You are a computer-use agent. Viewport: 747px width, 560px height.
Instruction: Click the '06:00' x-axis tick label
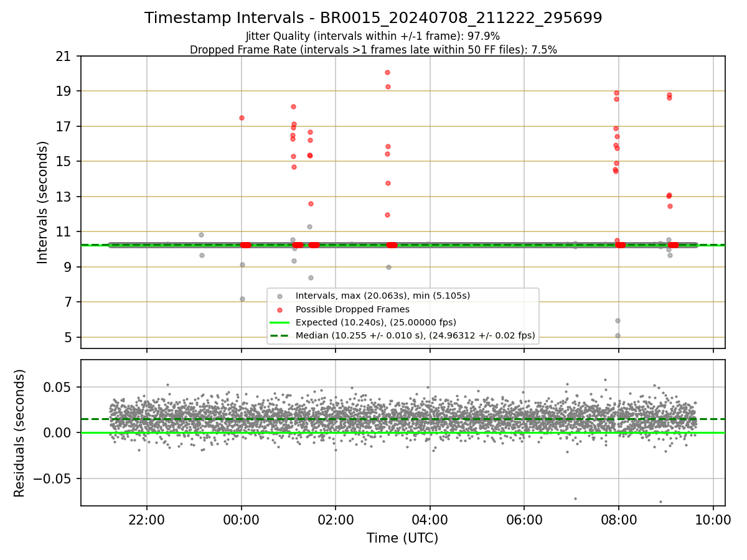click(524, 520)
